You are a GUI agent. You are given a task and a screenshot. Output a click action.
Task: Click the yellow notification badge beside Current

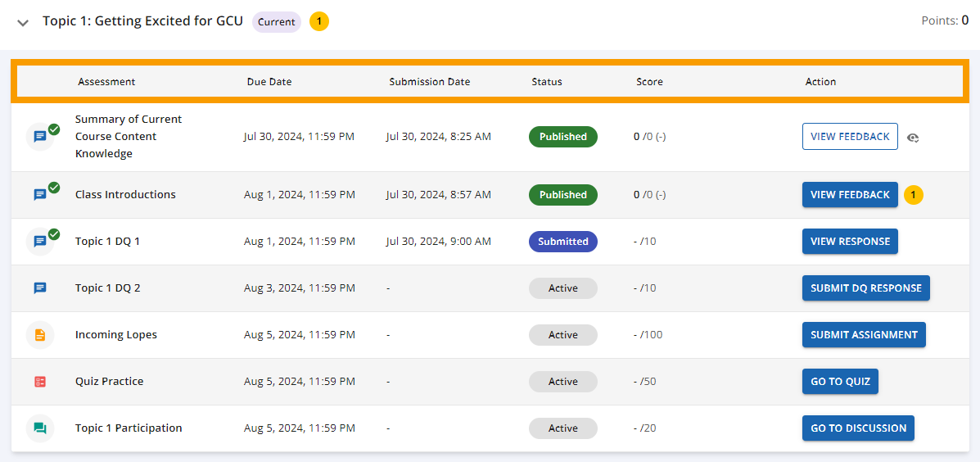pyautogui.click(x=319, y=22)
